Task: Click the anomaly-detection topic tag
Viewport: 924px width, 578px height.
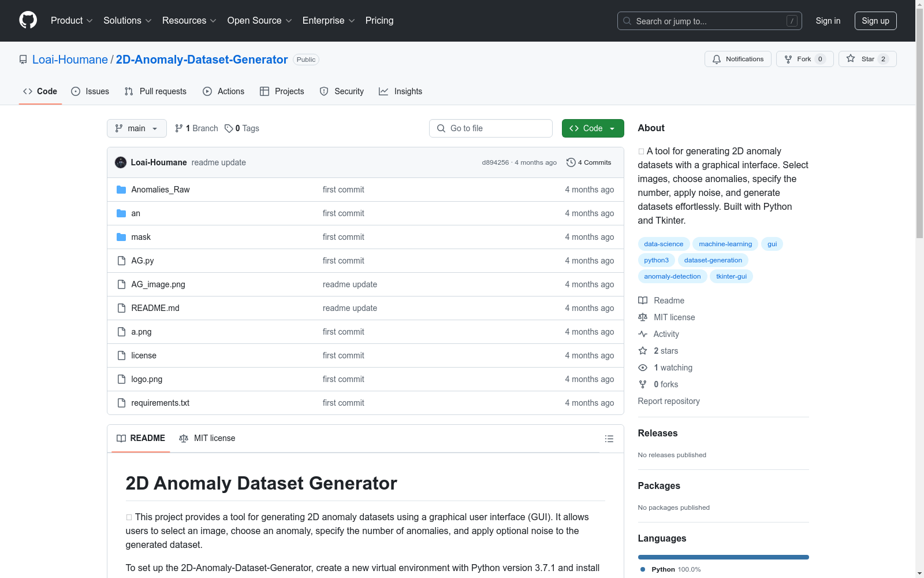Action: click(x=672, y=276)
